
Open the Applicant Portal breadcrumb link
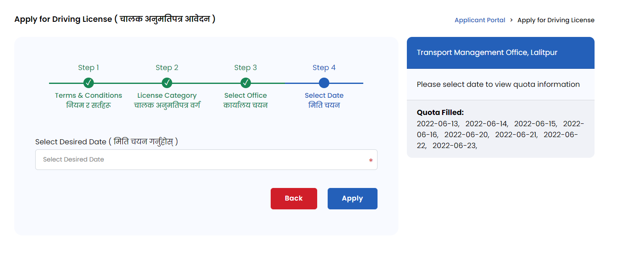pos(480,20)
